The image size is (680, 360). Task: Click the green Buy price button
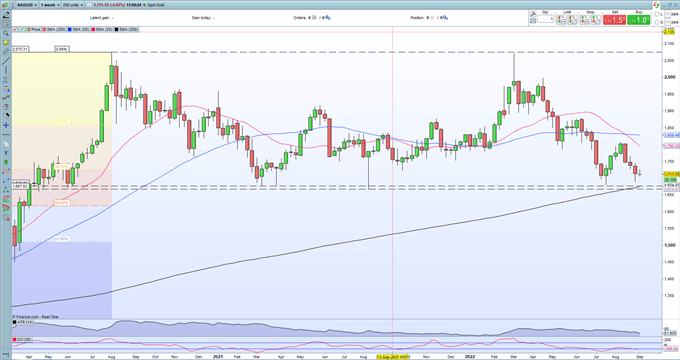tap(638, 20)
